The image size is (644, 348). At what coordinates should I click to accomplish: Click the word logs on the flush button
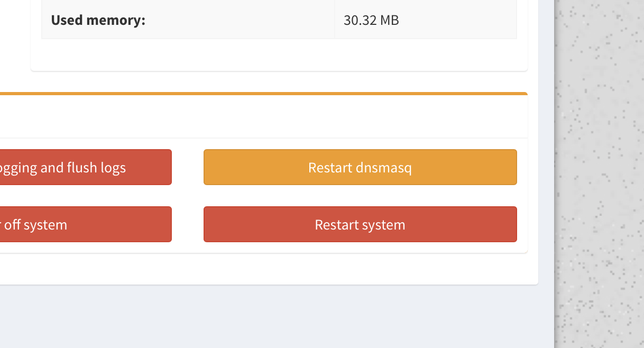(x=112, y=168)
